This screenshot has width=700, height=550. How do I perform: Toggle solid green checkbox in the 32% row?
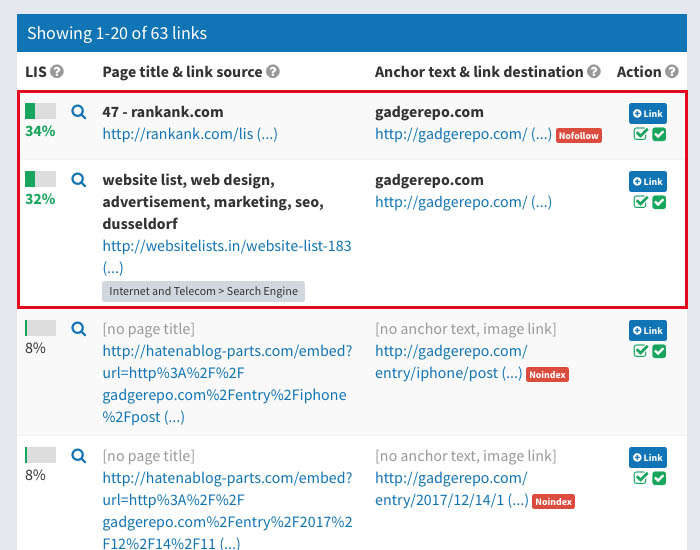[659, 202]
